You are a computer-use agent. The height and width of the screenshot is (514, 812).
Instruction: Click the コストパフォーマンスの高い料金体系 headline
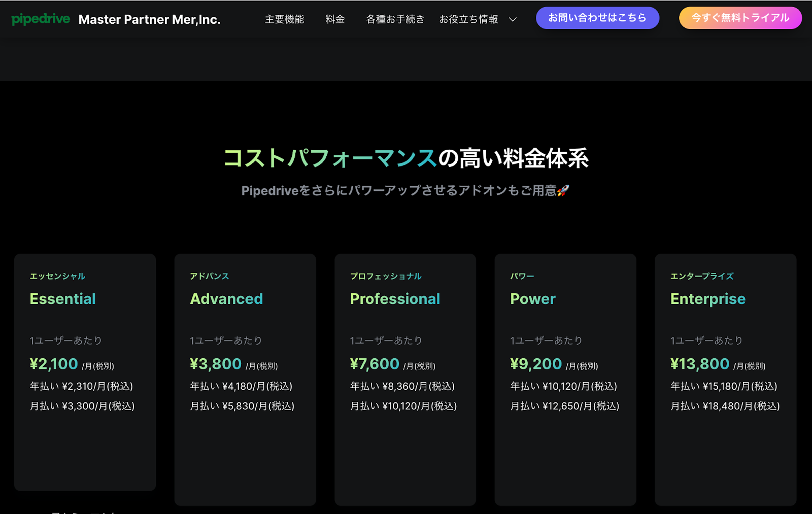(406, 158)
